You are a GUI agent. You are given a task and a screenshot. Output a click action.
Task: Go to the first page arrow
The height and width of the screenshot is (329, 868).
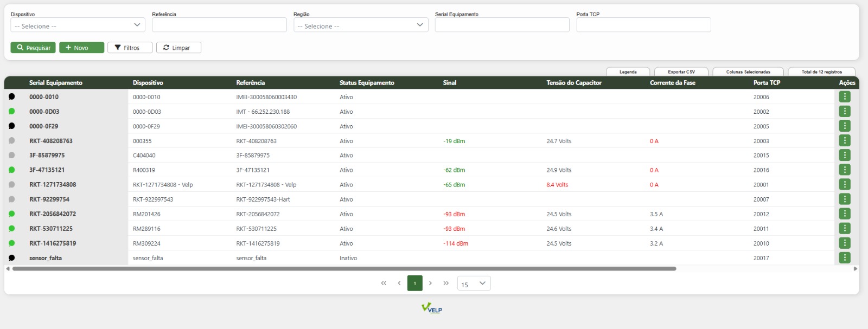384,283
